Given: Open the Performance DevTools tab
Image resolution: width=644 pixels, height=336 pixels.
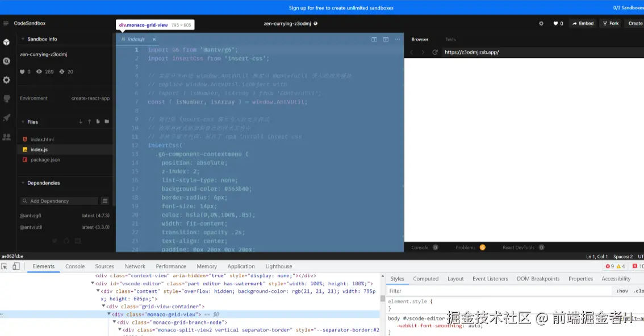Looking at the screenshot, I should coord(171,266).
